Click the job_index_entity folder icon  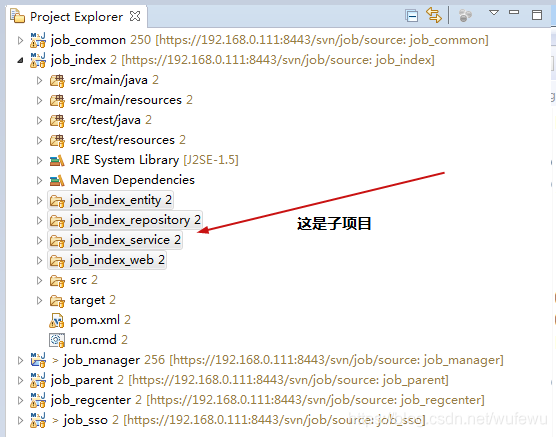pos(57,201)
